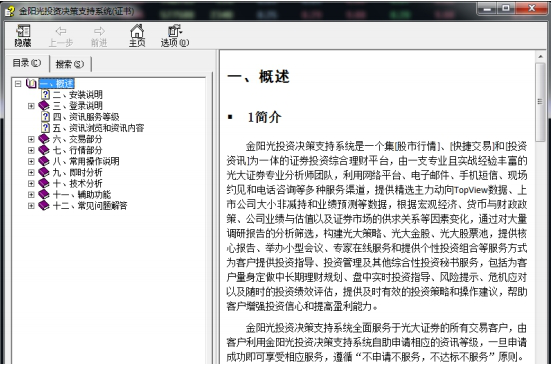This screenshot has width=551, height=378.
Task: Click the purple book icon for 十二、常见问题解答
Action: point(44,206)
